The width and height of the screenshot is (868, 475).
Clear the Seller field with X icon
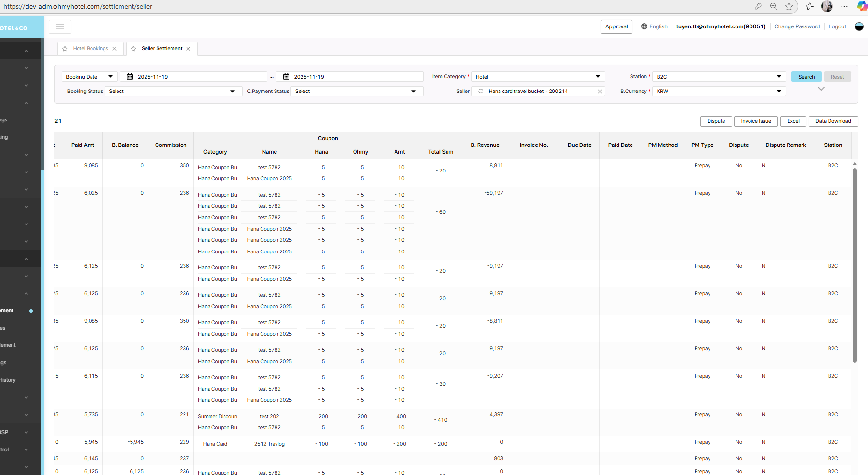point(600,92)
